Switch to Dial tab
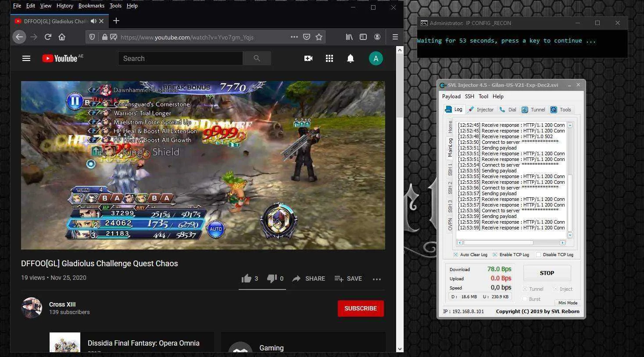 (x=508, y=110)
